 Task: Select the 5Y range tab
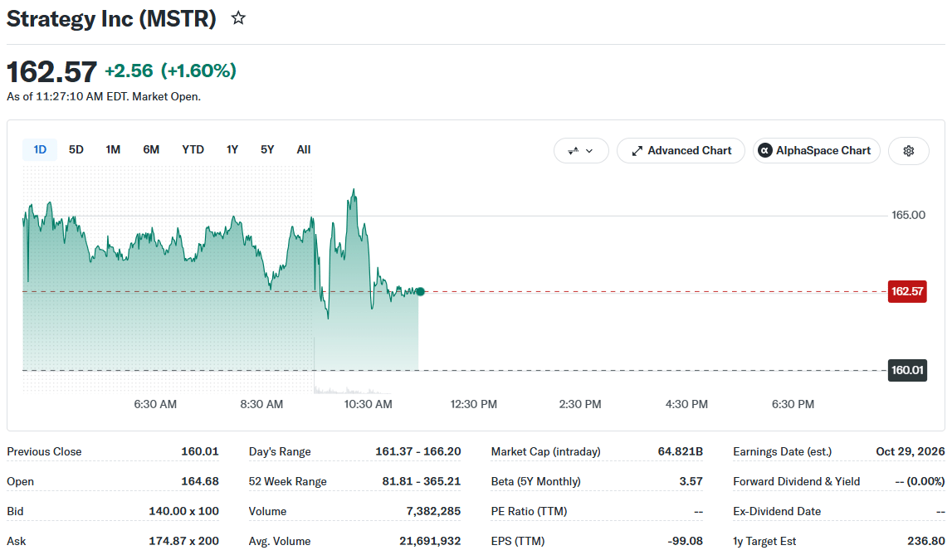click(x=267, y=150)
